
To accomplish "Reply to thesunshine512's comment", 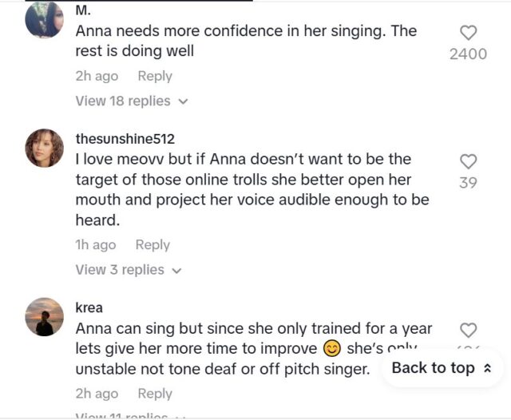I will [x=153, y=245].
